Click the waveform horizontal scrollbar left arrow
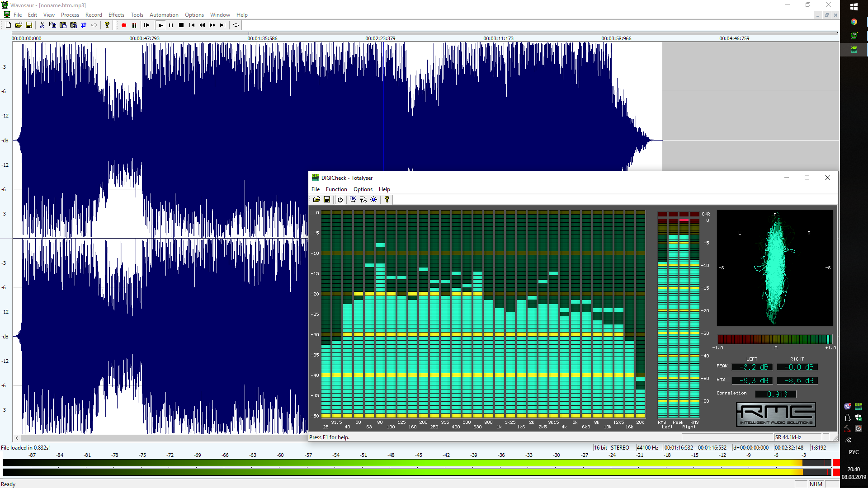Screen dimensions: 868x488 point(17,438)
